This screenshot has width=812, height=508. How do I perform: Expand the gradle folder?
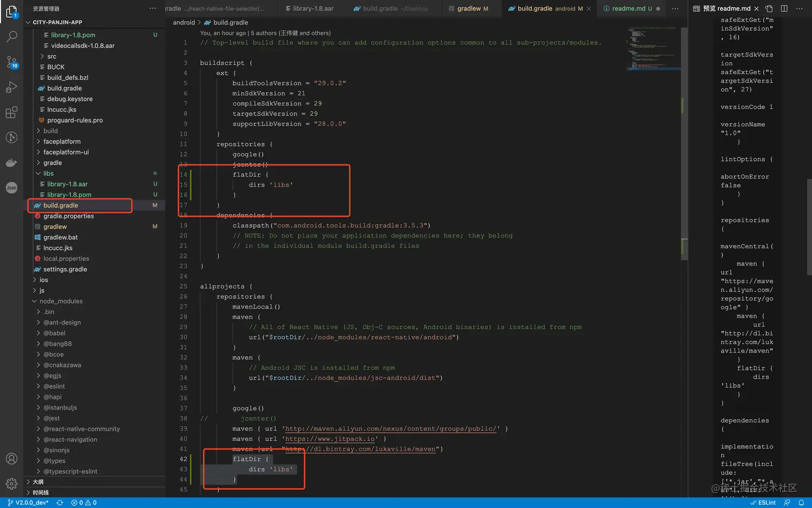click(x=53, y=163)
